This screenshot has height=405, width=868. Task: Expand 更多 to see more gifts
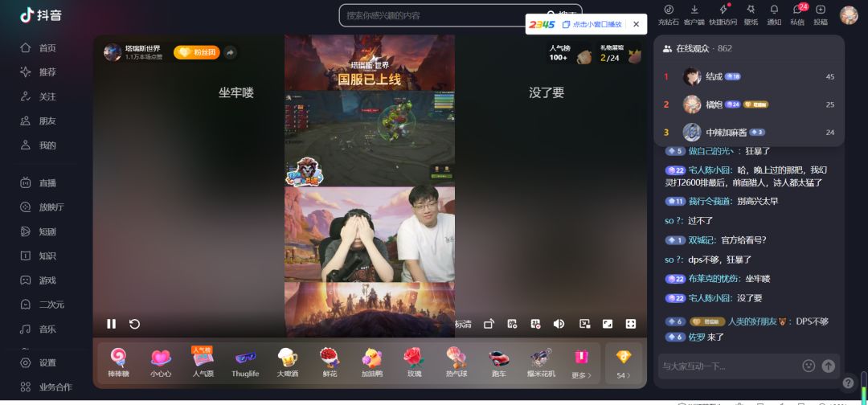click(581, 363)
